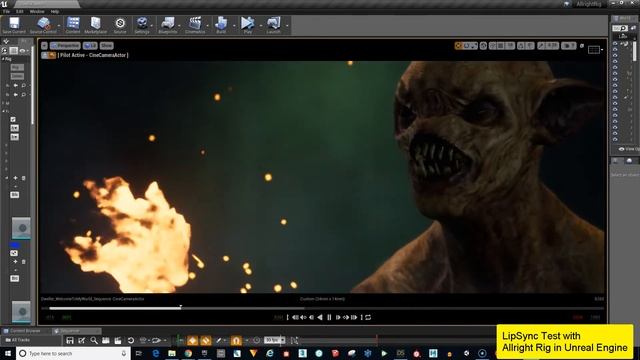Image resolution: width=640 pixels, height=360 pixels.
Task: Click the Show viewport button
Action: (107, 46)
